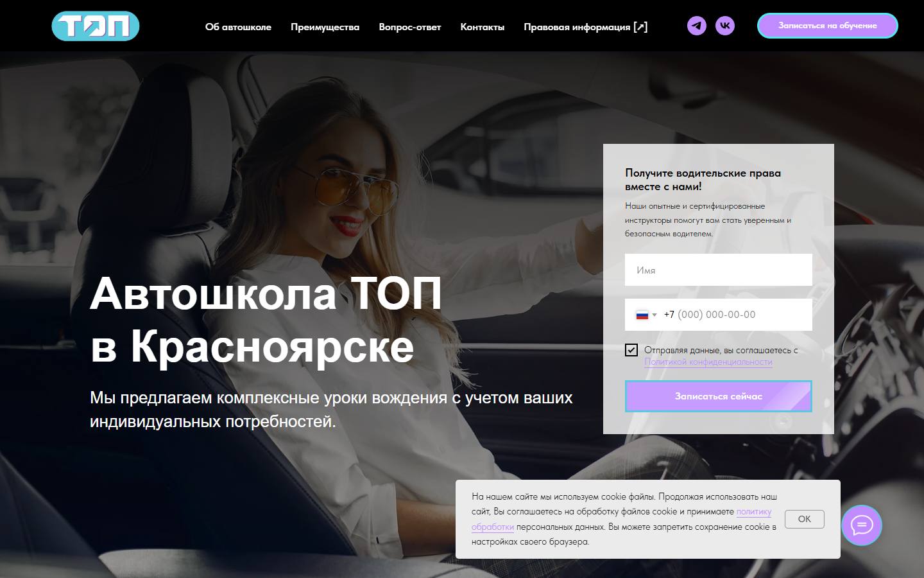Submit form with 'Записаться сейчас' button
This screenshot has width=924, height=578.
click(x=719, y=396)
